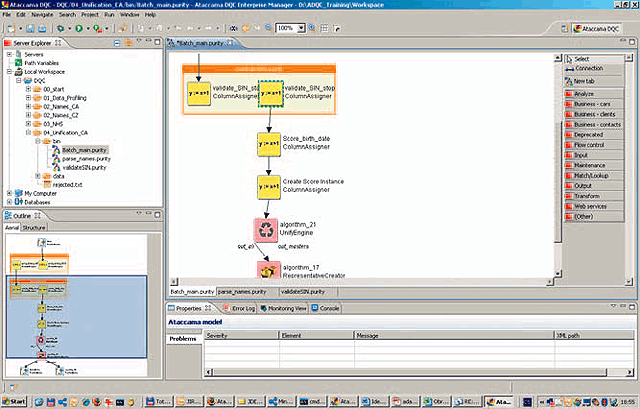Image resolution: width=640 pixels, height=409 pixels.
Task: Save the current plan using the disk icon
Action: [x=30, y=29]
